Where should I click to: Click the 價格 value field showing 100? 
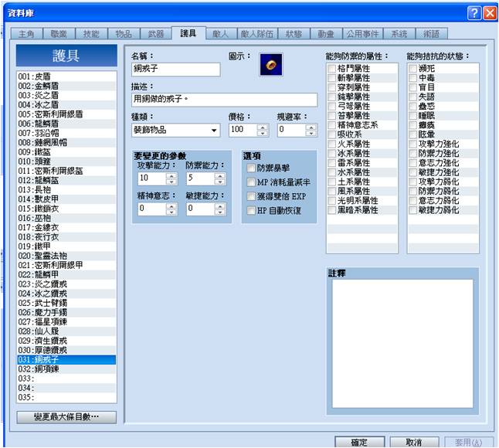point(243,130)
